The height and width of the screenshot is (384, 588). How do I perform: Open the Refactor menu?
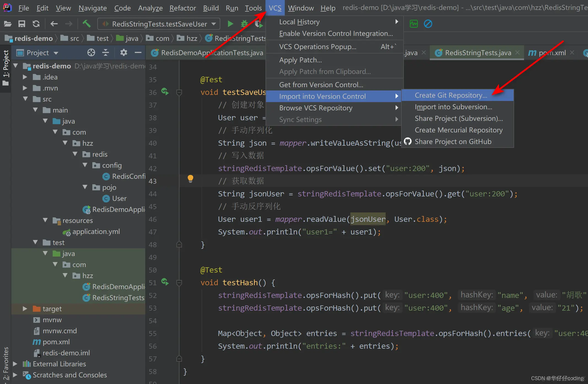[182, 8]
